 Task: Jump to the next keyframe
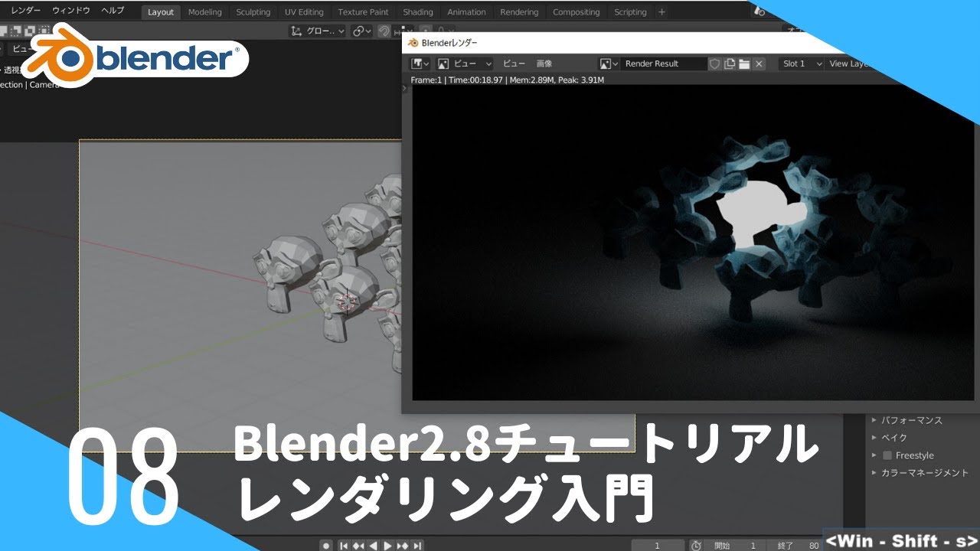pyautogui.click(x=402, y=546)
